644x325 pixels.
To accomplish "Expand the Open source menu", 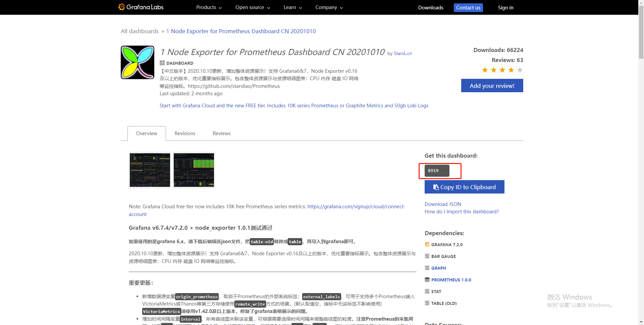I will (253, 7).
